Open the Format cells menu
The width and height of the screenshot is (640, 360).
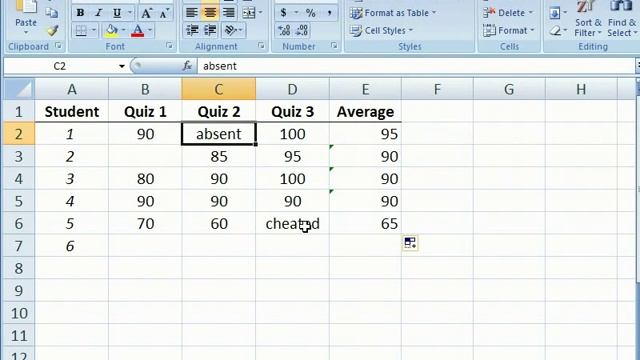point(509,31)
